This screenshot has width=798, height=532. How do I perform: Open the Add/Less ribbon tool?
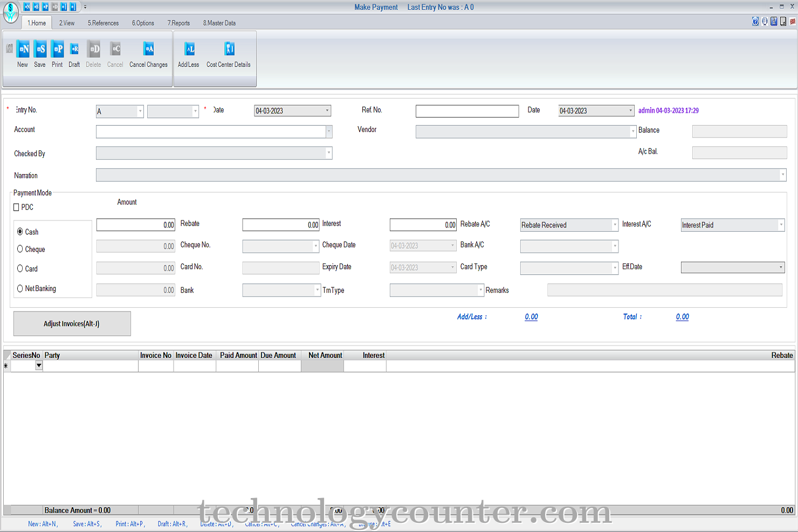tap(189, 54)
